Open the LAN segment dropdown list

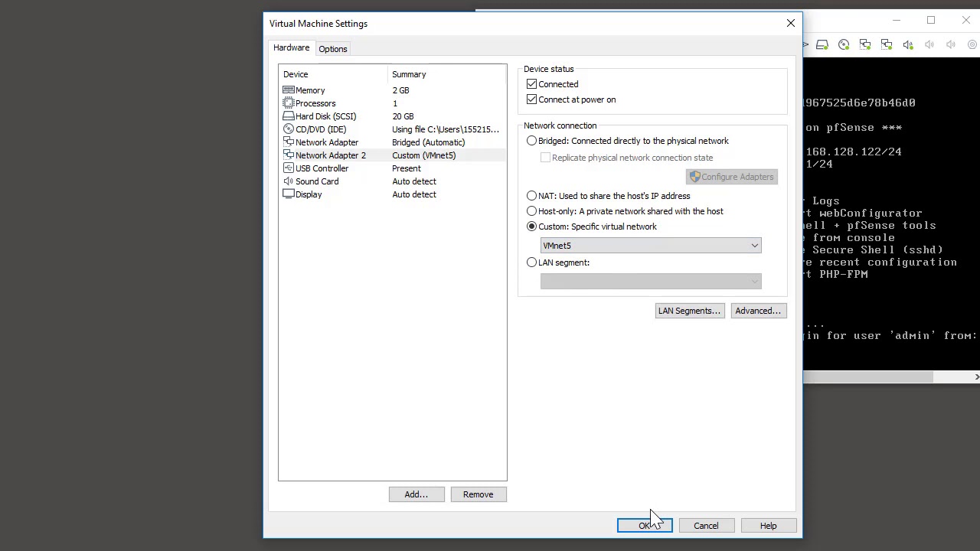(x=651, y=282)
